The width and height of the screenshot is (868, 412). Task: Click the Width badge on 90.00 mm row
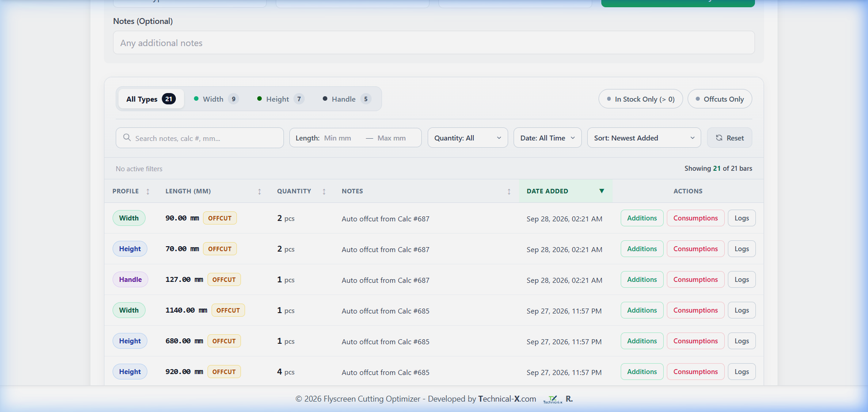click(x=129, y=218)
